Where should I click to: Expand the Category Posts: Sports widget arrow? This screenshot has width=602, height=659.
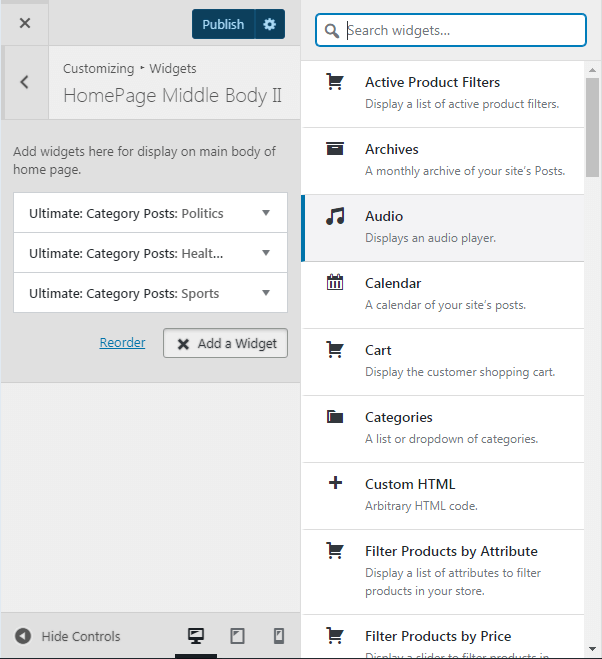click(x=266, y=293)
